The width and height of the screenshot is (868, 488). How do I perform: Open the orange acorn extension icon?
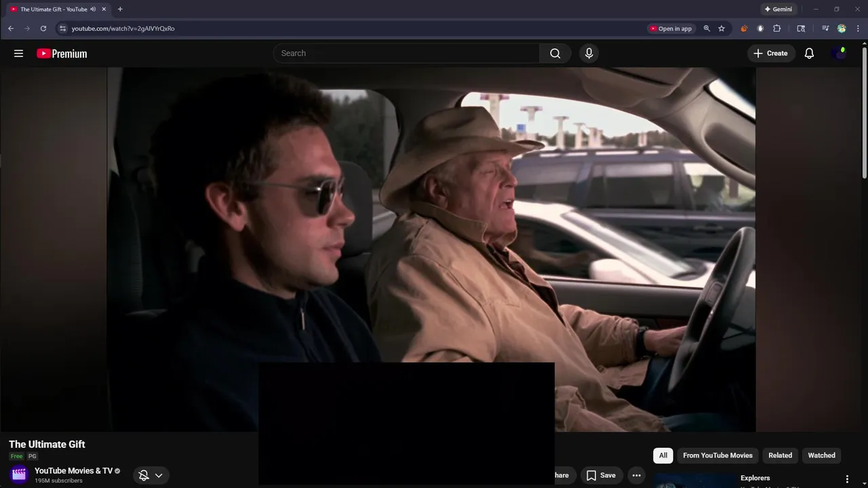click(744, 28)
